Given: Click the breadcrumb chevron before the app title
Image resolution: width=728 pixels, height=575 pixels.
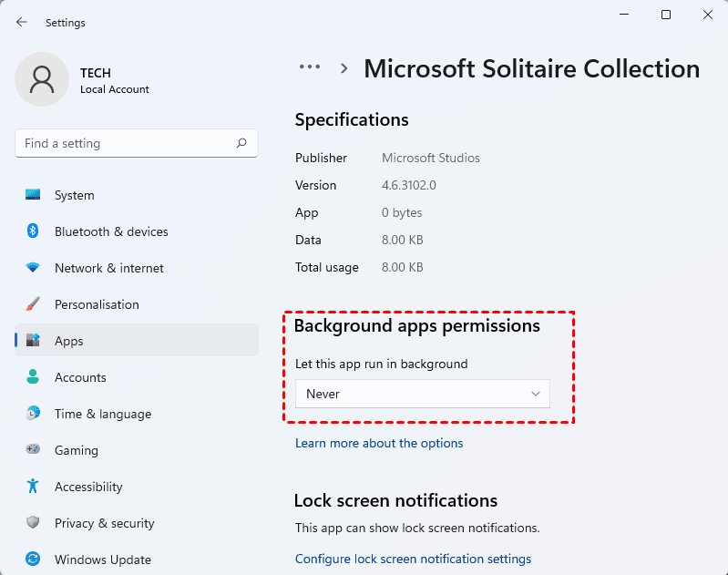Looking at the screenshot, I should click(x=344, y=68).
